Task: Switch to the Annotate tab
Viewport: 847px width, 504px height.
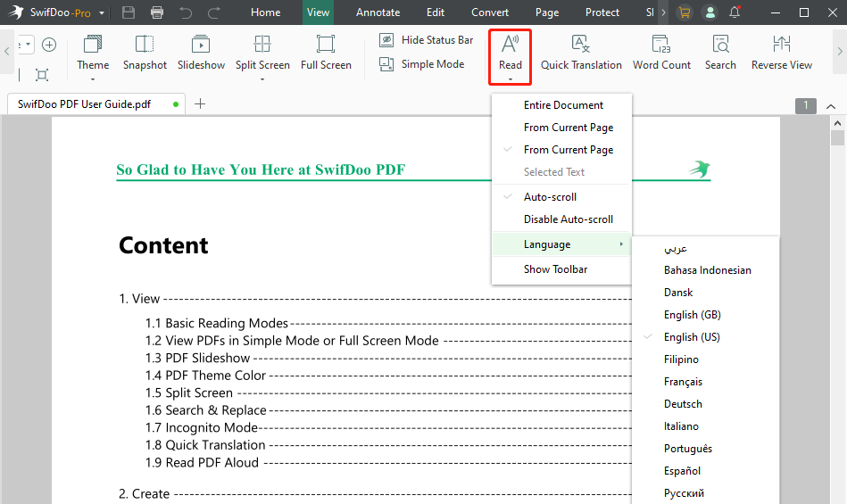Action: (x=378, y=12)
